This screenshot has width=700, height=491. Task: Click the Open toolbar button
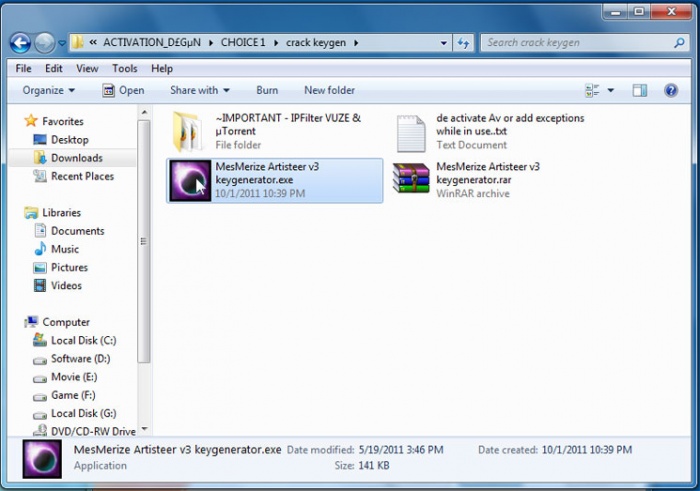click(123, 90)
